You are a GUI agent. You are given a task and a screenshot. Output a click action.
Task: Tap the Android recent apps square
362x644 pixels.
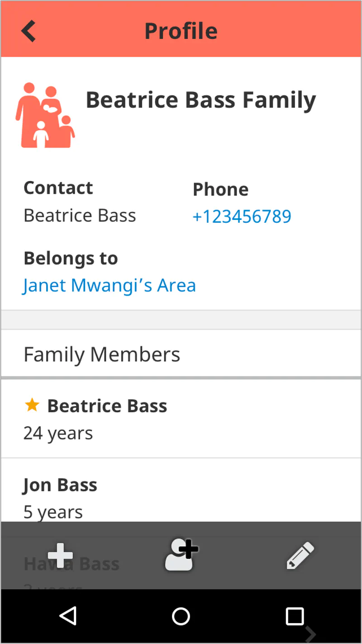coord(295,616)
